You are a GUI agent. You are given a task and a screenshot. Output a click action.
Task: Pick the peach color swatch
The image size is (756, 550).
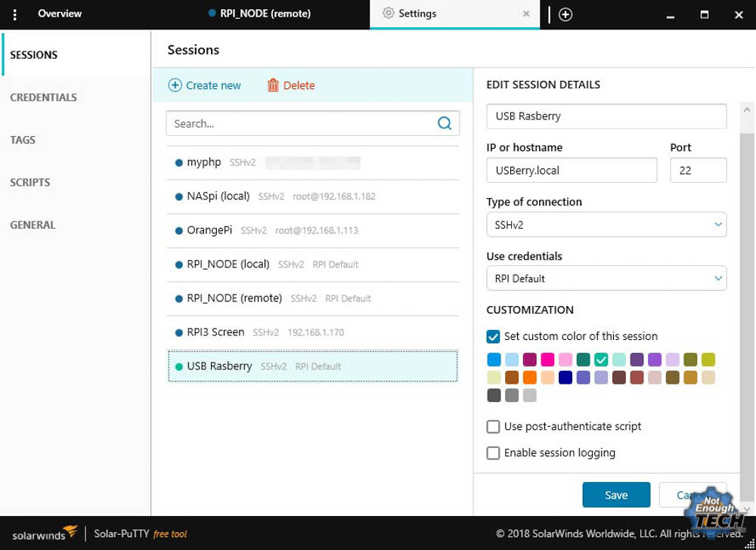(547, 378)
